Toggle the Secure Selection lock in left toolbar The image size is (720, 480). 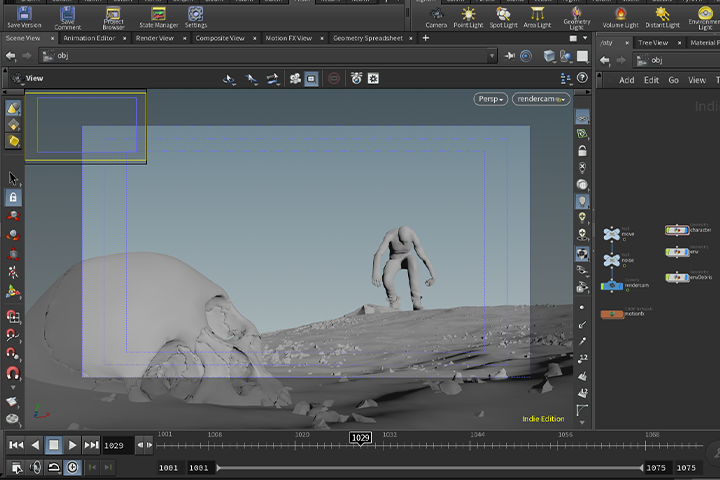pos(13,198)
